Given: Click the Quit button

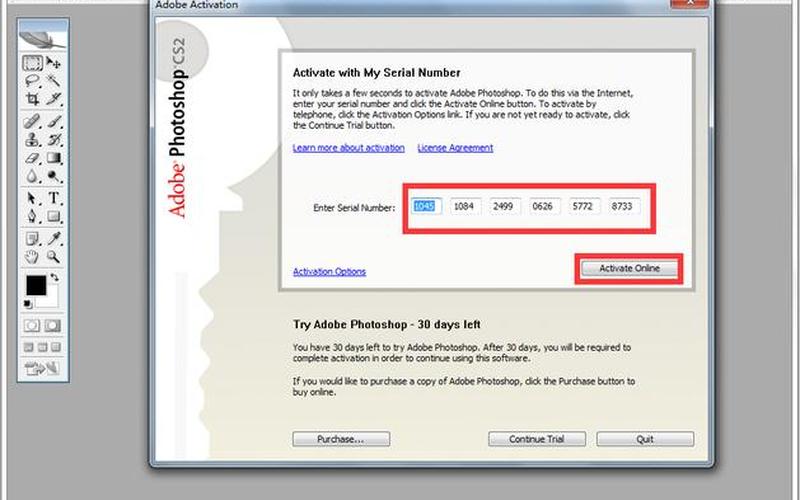Looking at the screenshot, I should coord(645,439).
